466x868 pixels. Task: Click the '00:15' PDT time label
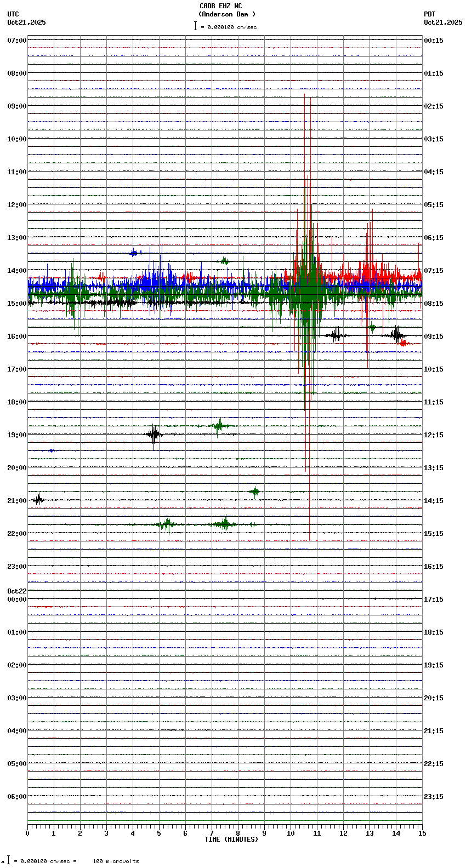pos(434,41)
